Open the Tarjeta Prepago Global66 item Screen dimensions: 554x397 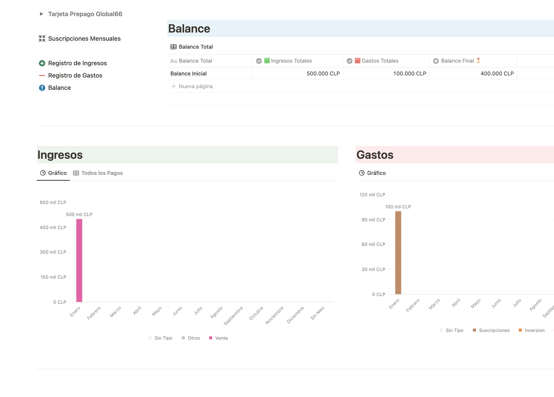coord(85,14)
